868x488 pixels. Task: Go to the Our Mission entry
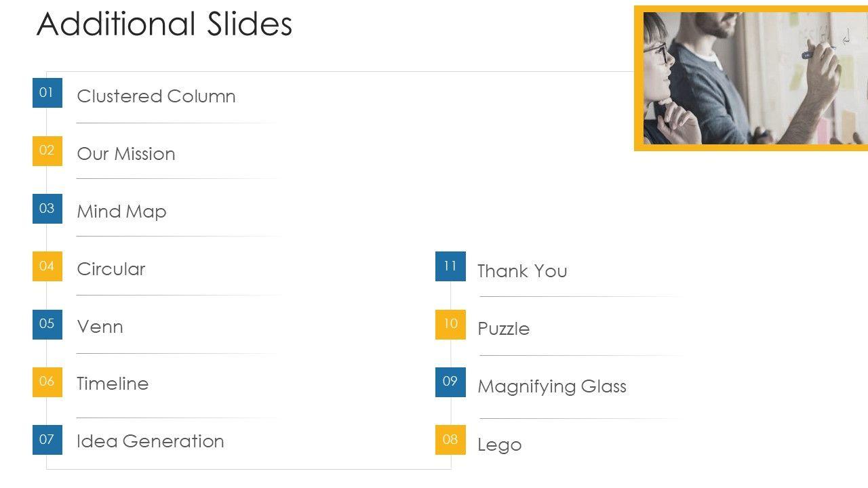point(126,154)
